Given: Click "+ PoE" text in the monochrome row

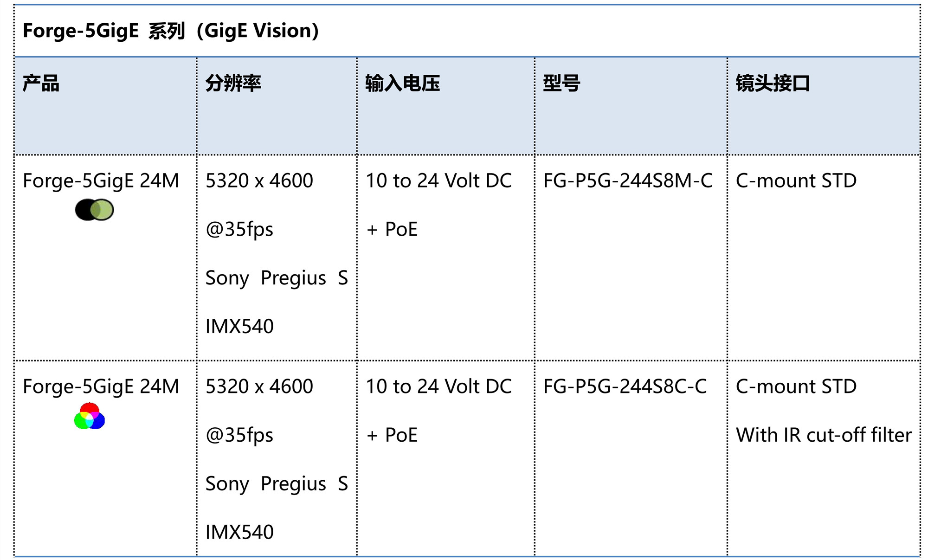Looking at the screenshot, I should (x=392, y=229).
